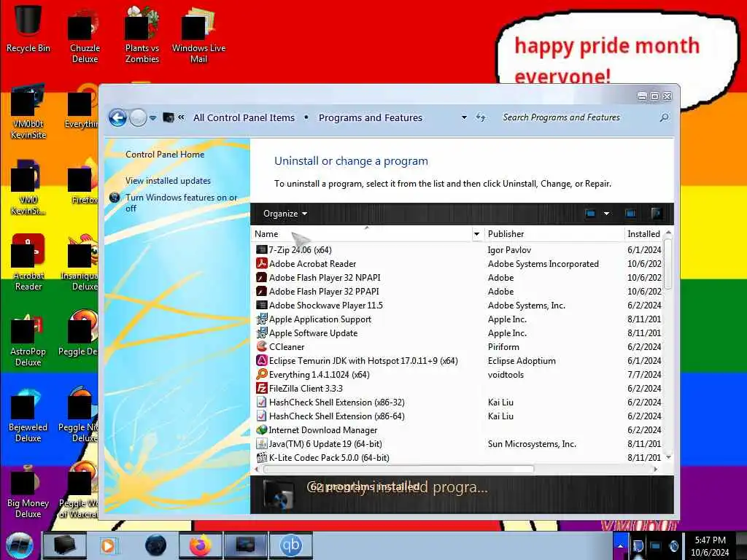This screenshot has width=747, height=560.
Task: Open Plants vs Zombies desktop shortcut
Action: (142, 34)
